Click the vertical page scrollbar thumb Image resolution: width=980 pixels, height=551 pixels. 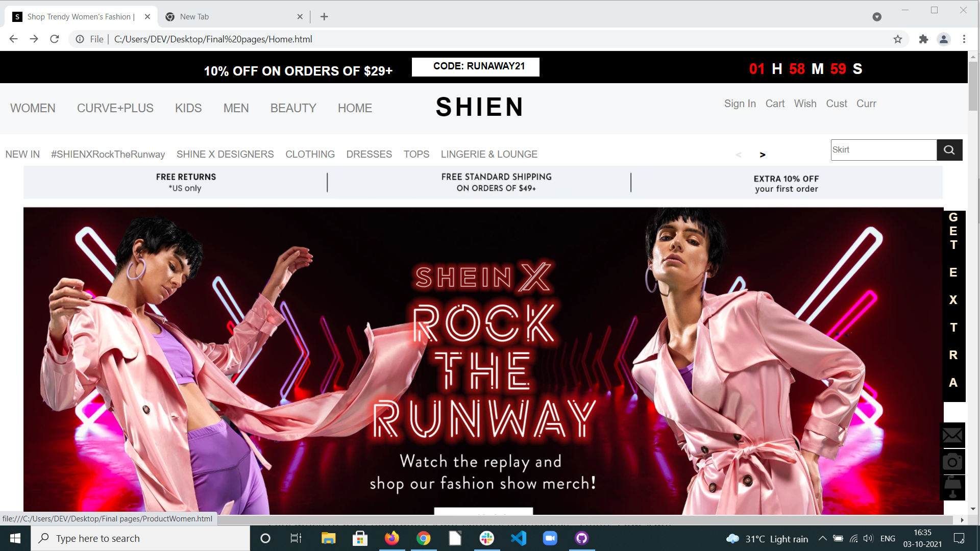tap(973, 86)
